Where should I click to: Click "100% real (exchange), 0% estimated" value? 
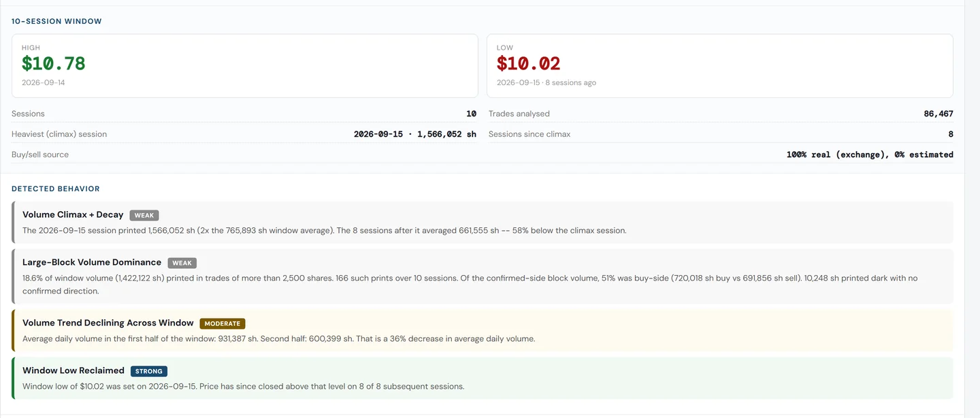pyautogui.click(x=870, y=155)
